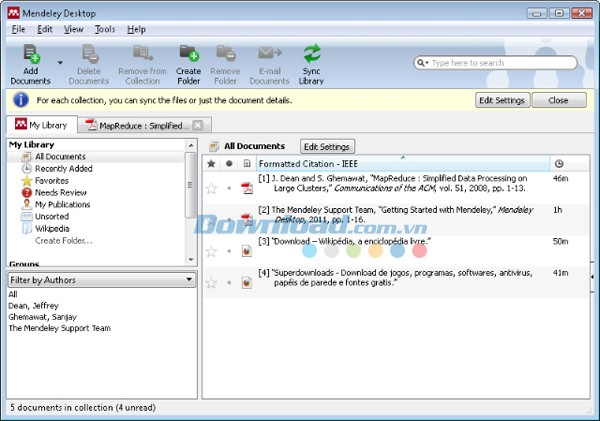Click the Create Folder toolbar icon
Image resolution: width=600 pixels, height=421 pixels.
[189, 53]
